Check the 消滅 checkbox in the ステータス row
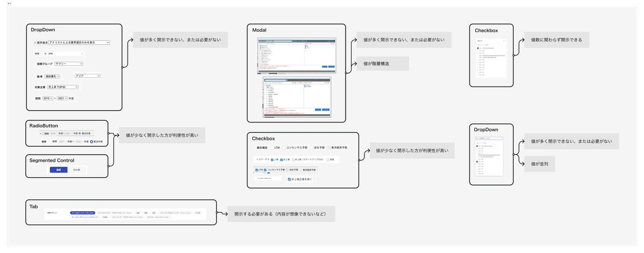Image resolution: width=644 pixels, height=253 pixels. [x=327, y=160]
